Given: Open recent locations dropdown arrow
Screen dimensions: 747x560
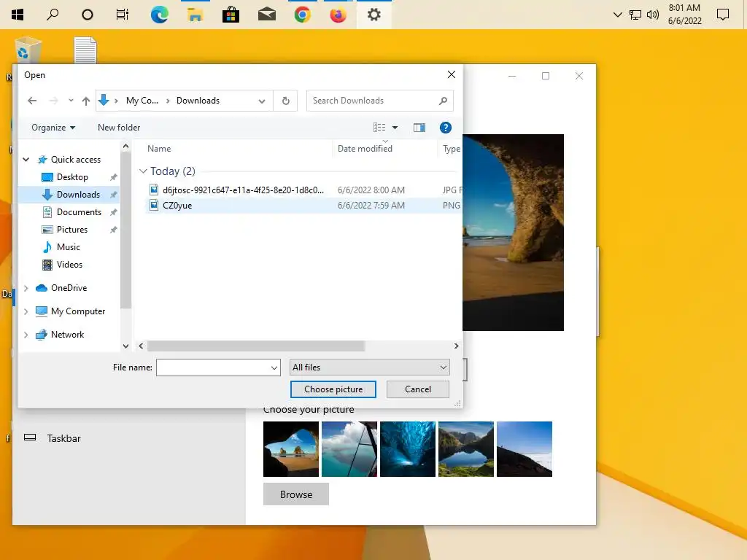Looking at the screenshot, I should (x=71, y=101).
